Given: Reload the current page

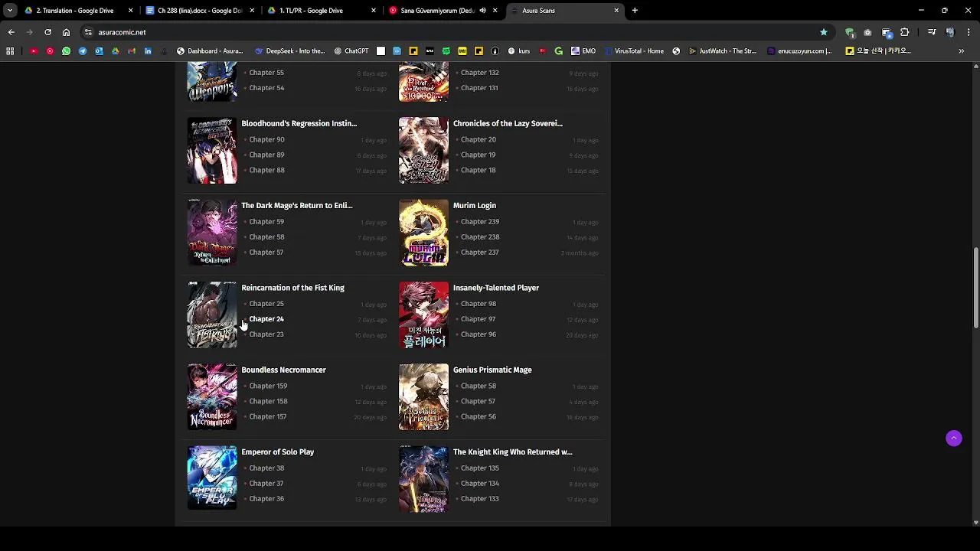Looking at the screenshot, I should [47, 32].
